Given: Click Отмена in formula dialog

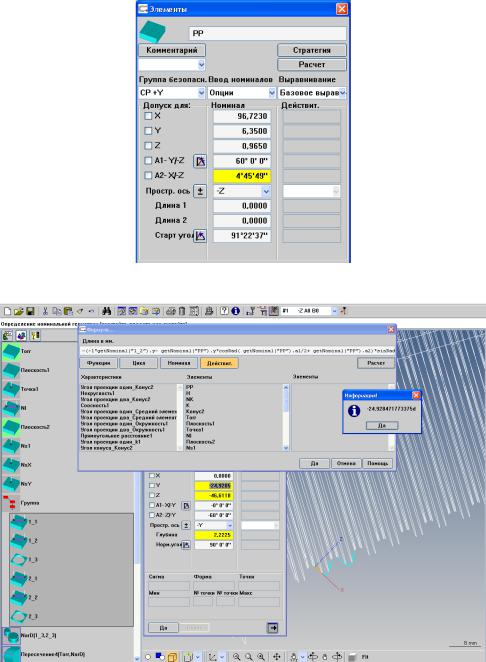Looking at the screenshot, I should point(346,464).
